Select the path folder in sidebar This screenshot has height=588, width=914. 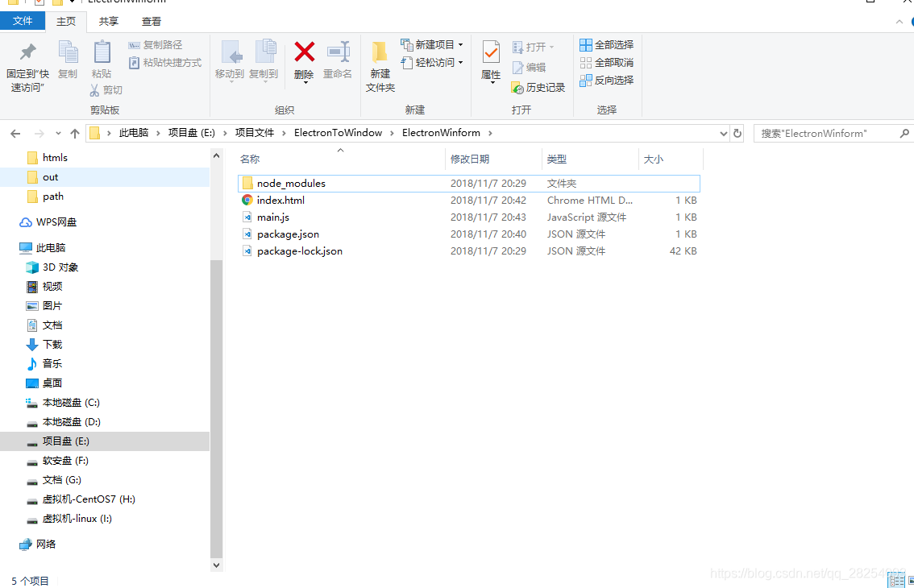tap(105, 197)
